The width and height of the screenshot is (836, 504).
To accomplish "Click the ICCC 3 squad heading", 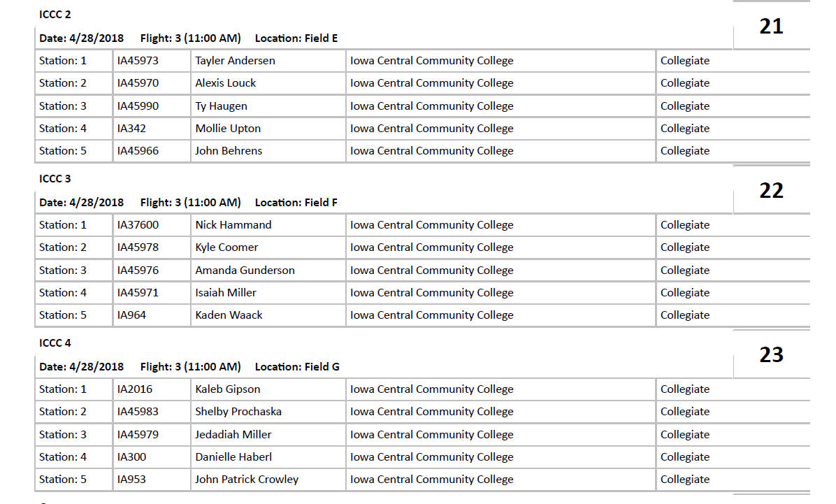I will click(x=55, y=179).
